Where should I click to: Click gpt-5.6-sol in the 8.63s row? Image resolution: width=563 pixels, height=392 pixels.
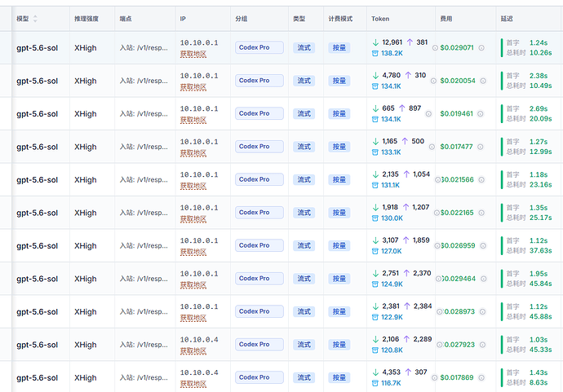point(37,377)
